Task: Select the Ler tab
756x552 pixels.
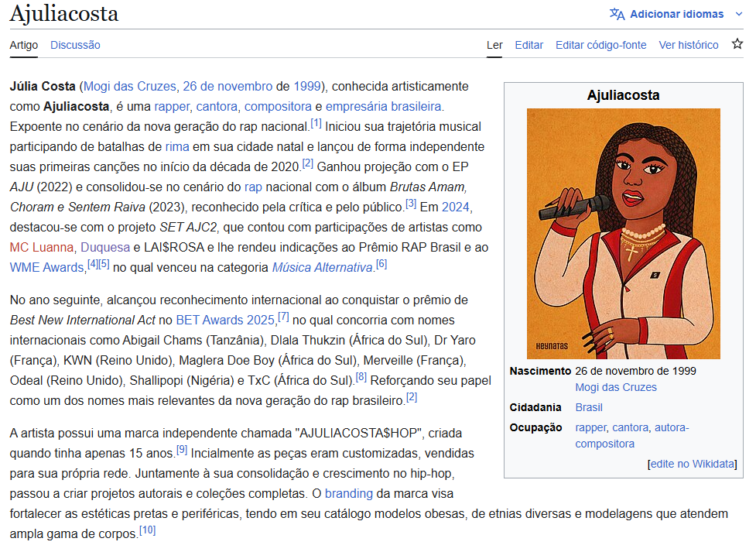Action: [494, 45]
